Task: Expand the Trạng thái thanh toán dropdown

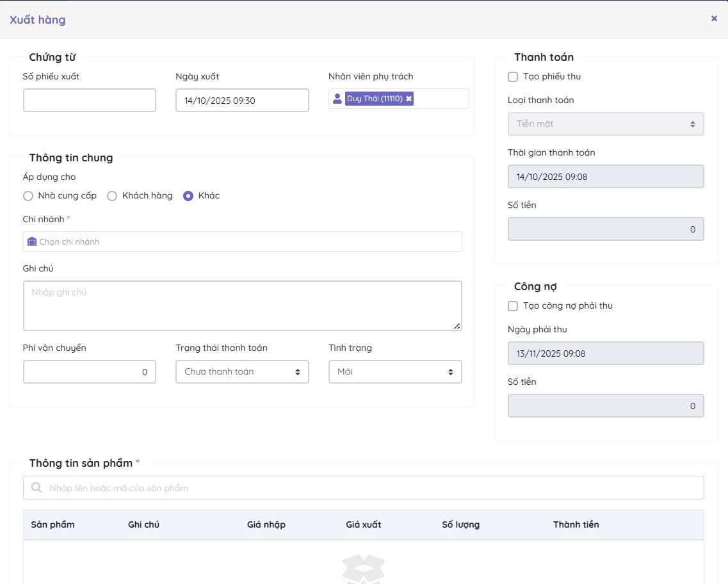Action: click(242, 372)
